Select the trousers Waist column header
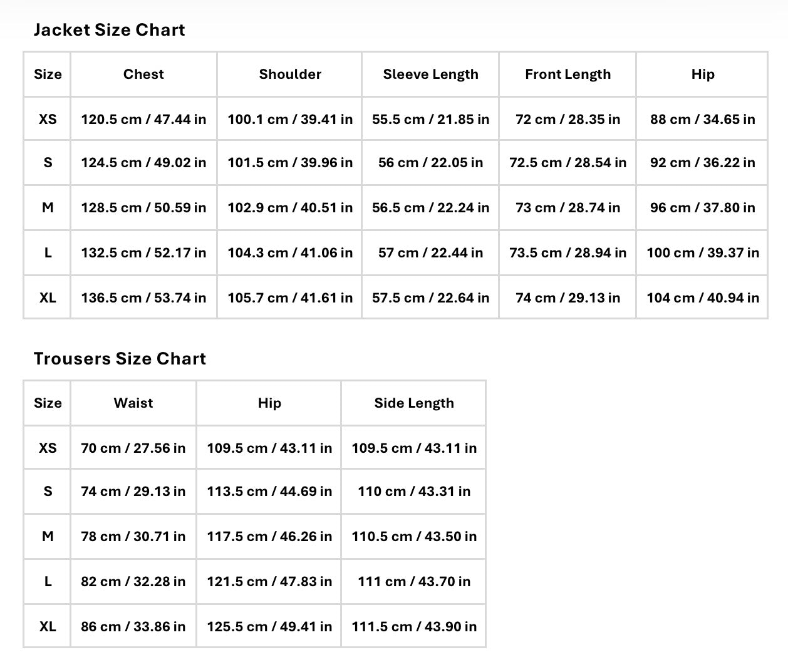788x672 pixels. (133, 403)
